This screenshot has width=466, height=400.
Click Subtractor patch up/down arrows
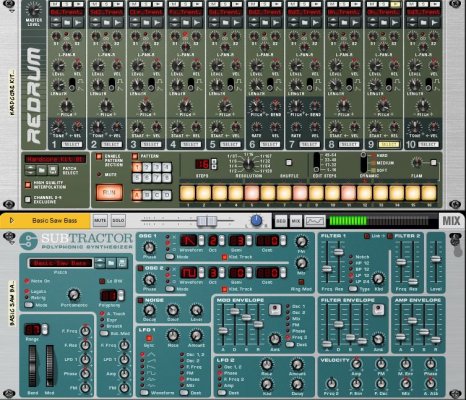click(x=100, y=263)
